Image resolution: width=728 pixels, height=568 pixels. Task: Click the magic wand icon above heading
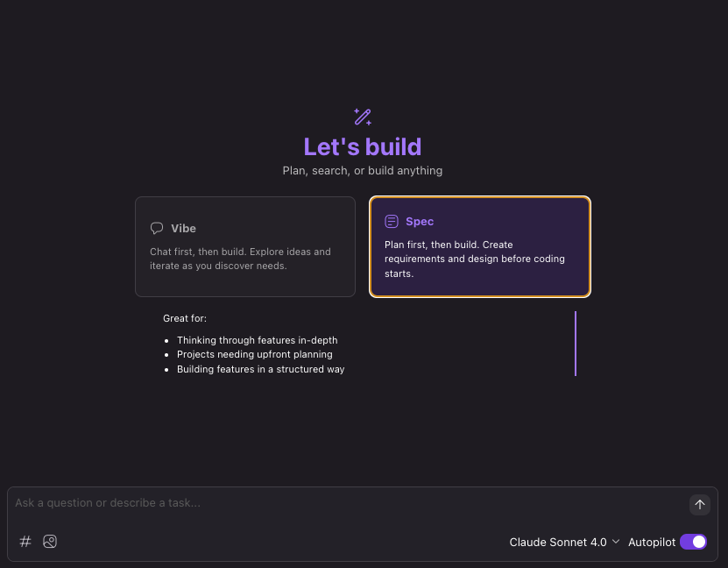click(x=363, y=117)
